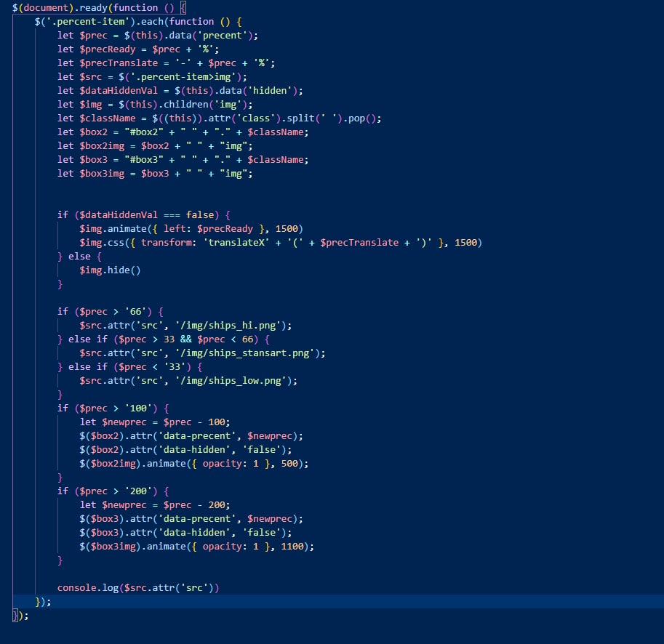Click "let $newprec = $prec - 200;" line
Screen dimensions: 664x644
coord(155,504)
